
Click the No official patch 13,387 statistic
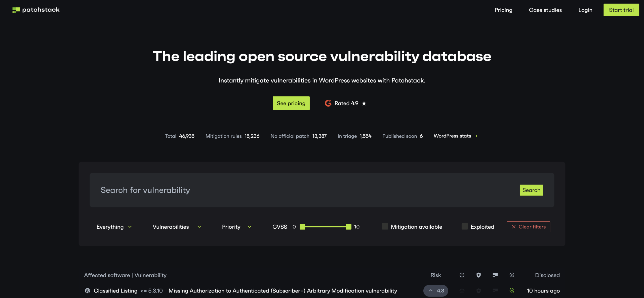tap(298, 136)
